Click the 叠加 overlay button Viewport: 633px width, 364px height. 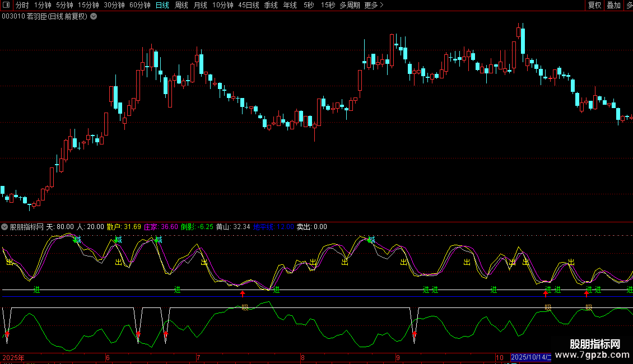point(613,6)
